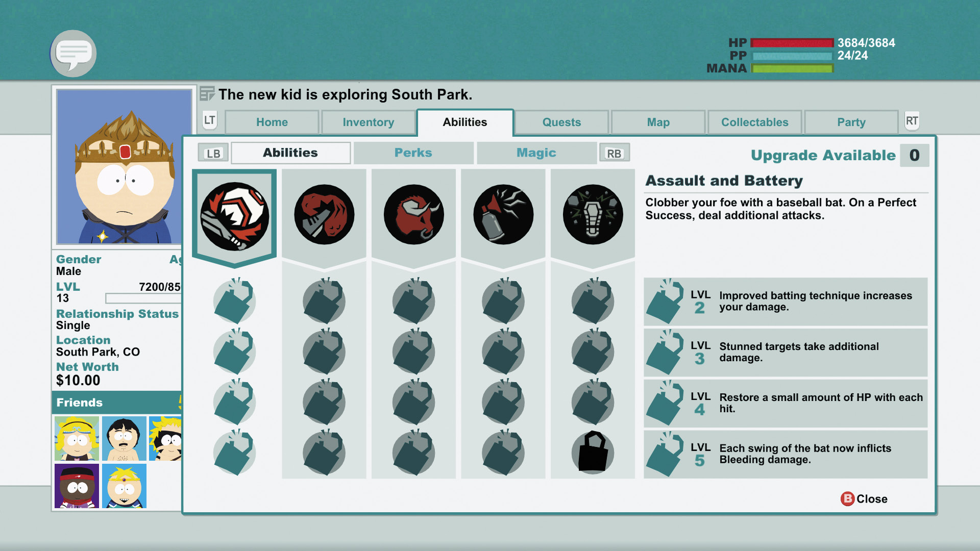
Task: Click second upgrade slot under baseball bat ability
Action: click(234, 352)
